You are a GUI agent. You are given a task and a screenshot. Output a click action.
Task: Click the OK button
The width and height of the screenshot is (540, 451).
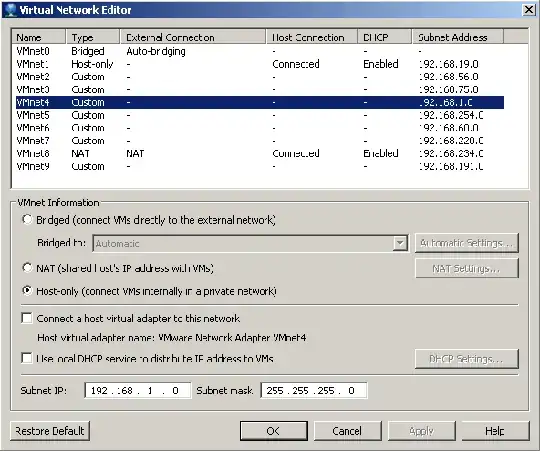click(x=274, y=431)
